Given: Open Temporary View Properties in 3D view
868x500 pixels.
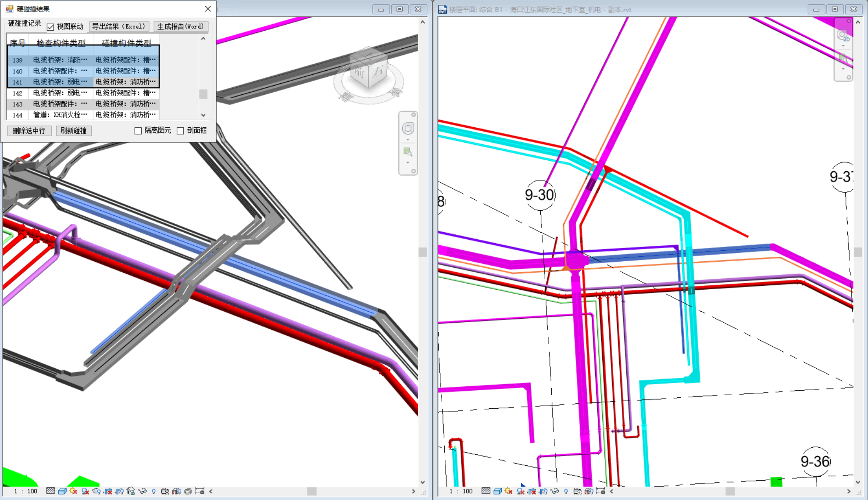Looking at the screenshot, I should (165, 491).
